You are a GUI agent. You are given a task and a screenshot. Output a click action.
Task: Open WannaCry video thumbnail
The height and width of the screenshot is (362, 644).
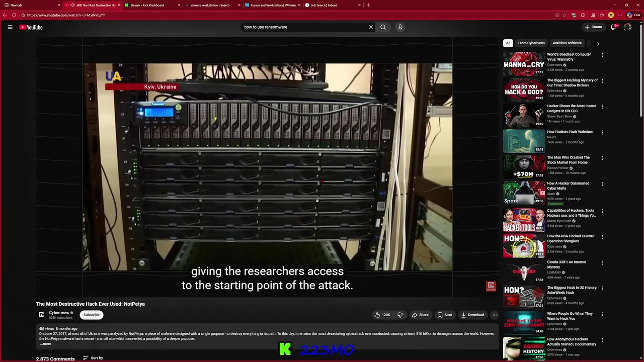[x=524, y=63]
